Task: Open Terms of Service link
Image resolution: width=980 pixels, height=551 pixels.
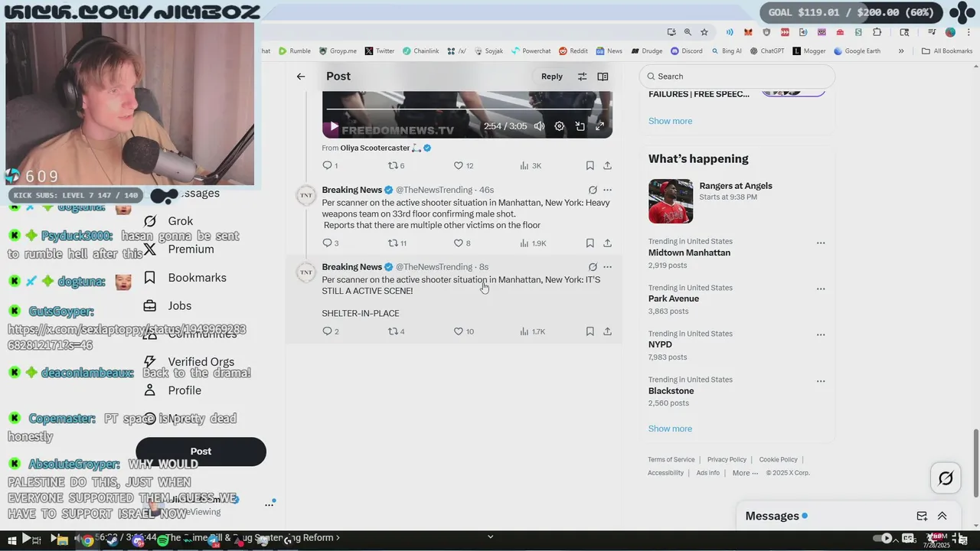Action: click(x=671, y=460)
